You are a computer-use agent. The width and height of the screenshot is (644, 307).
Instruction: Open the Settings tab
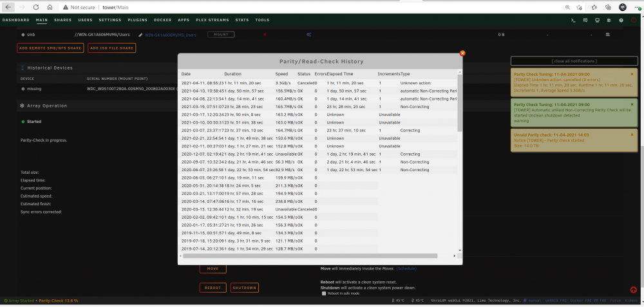pos(110,20)
